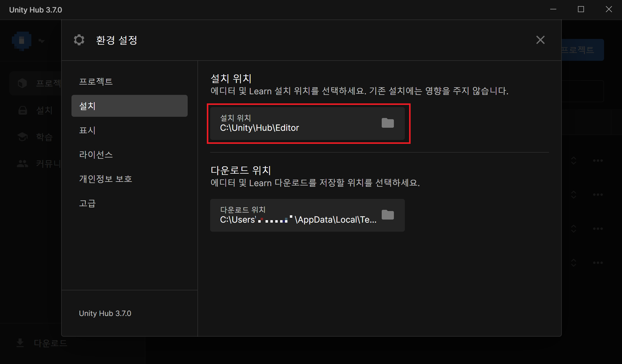
Task: Click the C:\Unity\Hub\Editor path field
Action: click(x=292, y=124)
